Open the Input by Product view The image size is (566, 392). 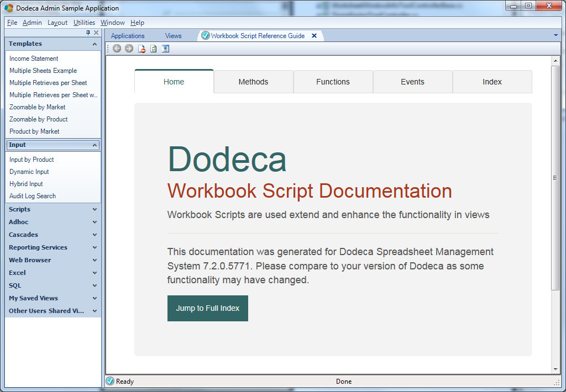tap(32, 160)
